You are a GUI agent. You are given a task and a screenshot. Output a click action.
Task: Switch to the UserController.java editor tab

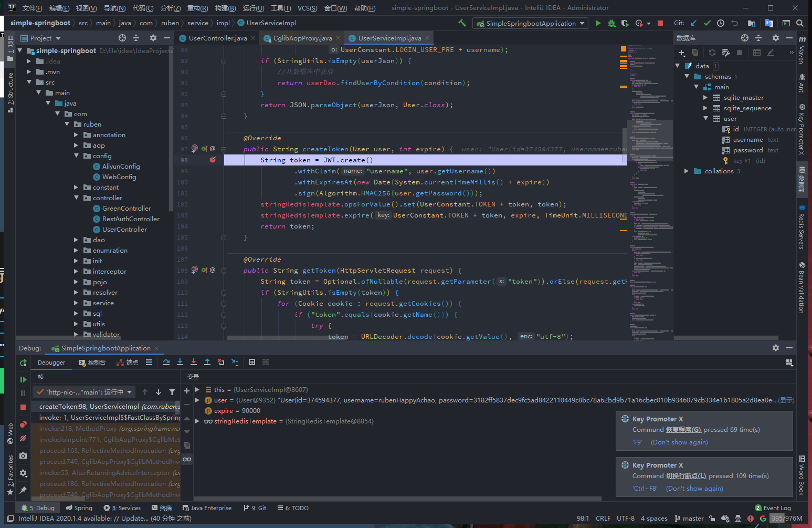click(217, 38)
